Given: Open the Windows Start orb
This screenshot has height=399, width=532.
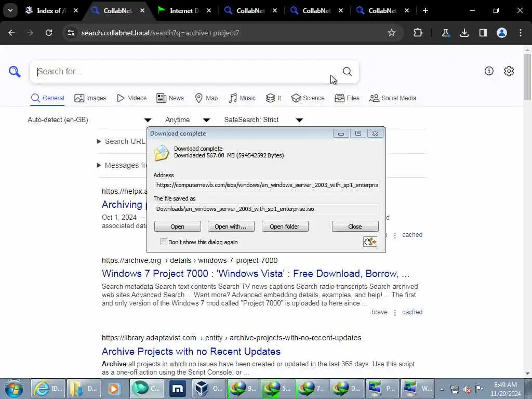Looking at the screenshot, I should tap(14, 389).
